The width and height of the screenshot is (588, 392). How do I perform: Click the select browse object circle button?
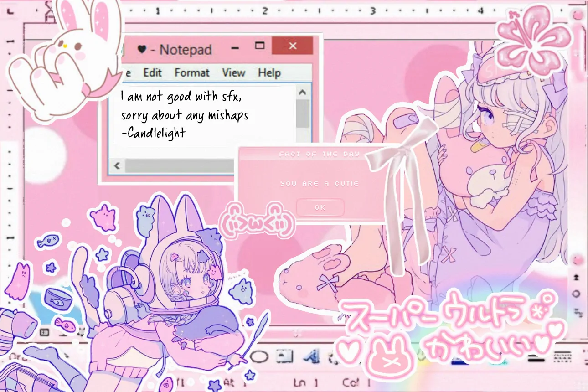click(x=577, y=293)
